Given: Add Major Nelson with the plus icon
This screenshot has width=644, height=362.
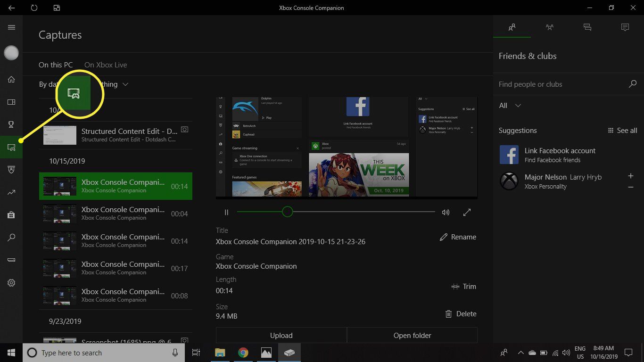Looking at the screenshot, I should pyautogui.click(x=631, y=176).
